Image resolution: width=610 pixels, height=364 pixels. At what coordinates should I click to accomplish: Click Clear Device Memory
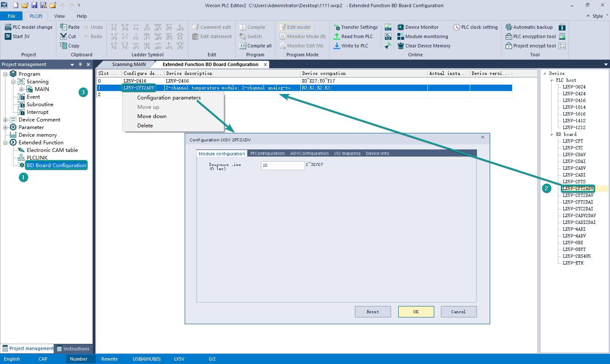[x=424, y=46]
